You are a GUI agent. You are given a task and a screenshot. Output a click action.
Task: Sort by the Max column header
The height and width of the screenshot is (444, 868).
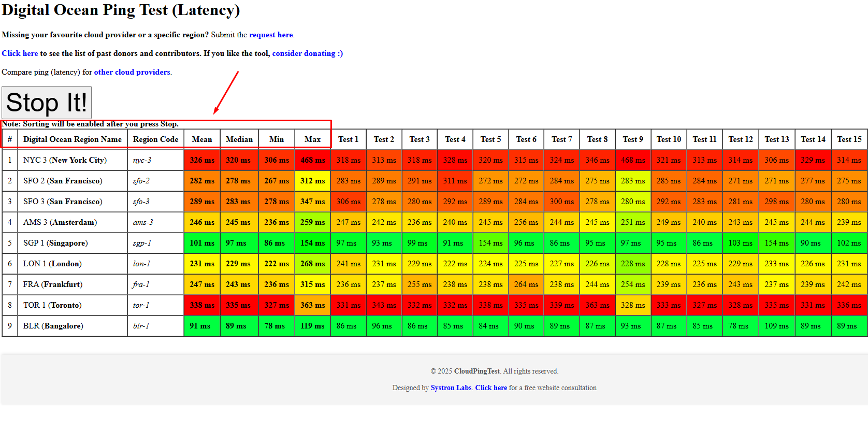(x=313, y=139)
